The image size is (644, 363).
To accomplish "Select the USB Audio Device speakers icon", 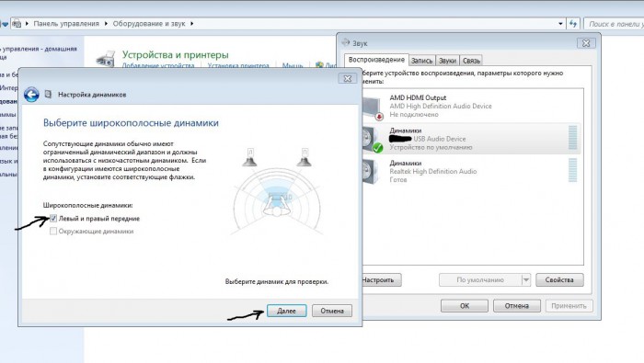I will point(373,140).
